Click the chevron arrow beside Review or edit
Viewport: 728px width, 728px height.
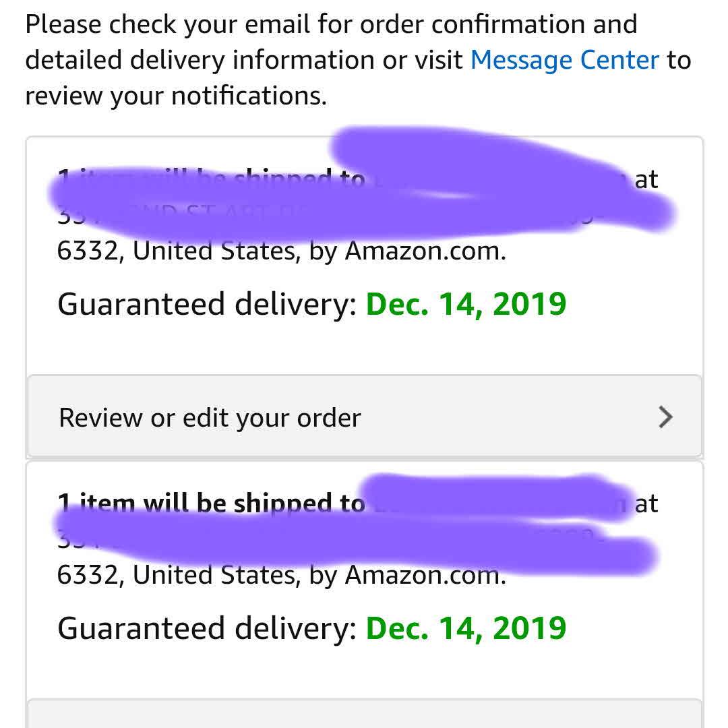[x=665, y=418]
